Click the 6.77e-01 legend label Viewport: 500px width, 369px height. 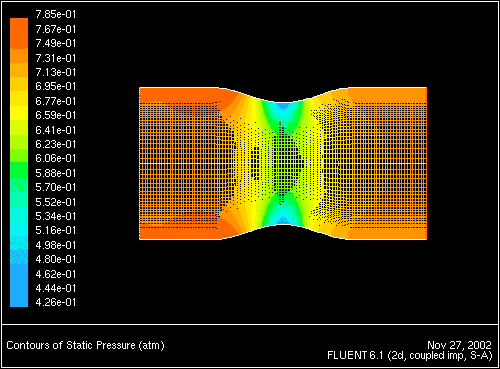(x=56, y=101)
